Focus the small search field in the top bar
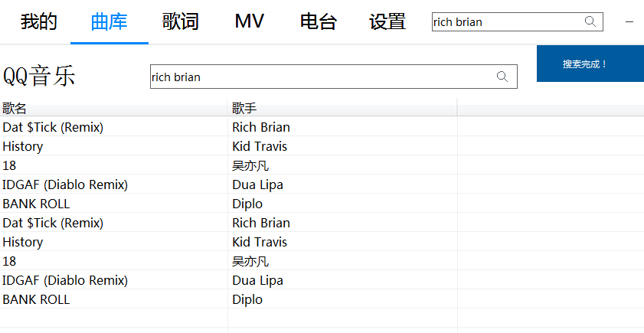 [x=505, y=22]
